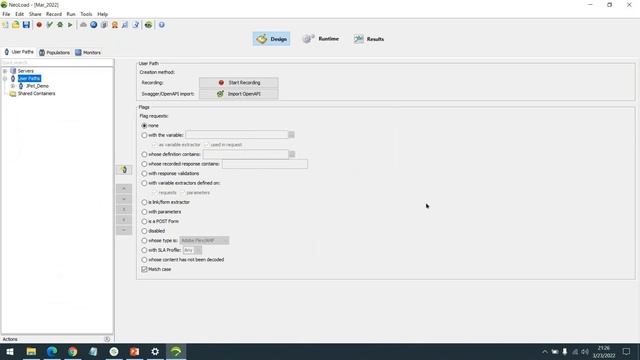Open the Help menu
Viewport: 640px width, 360px height.
tap(102, 14)
